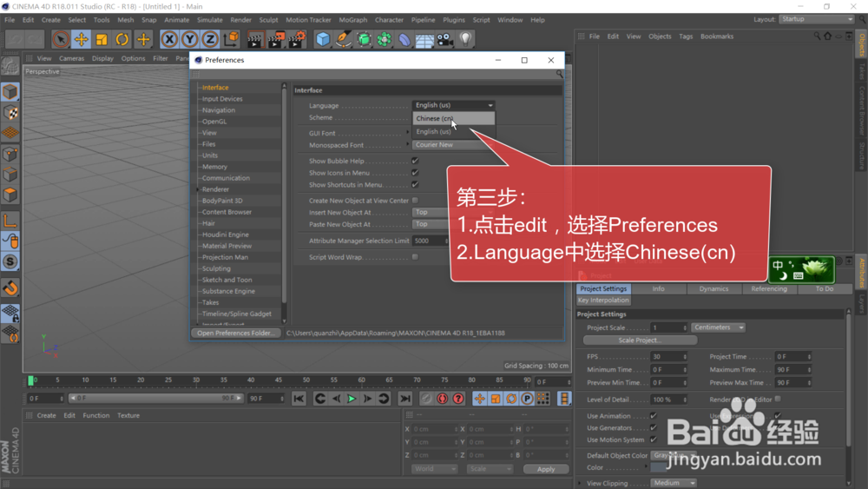
Task: Switch to the Dynamics tab
Action: 713,288
